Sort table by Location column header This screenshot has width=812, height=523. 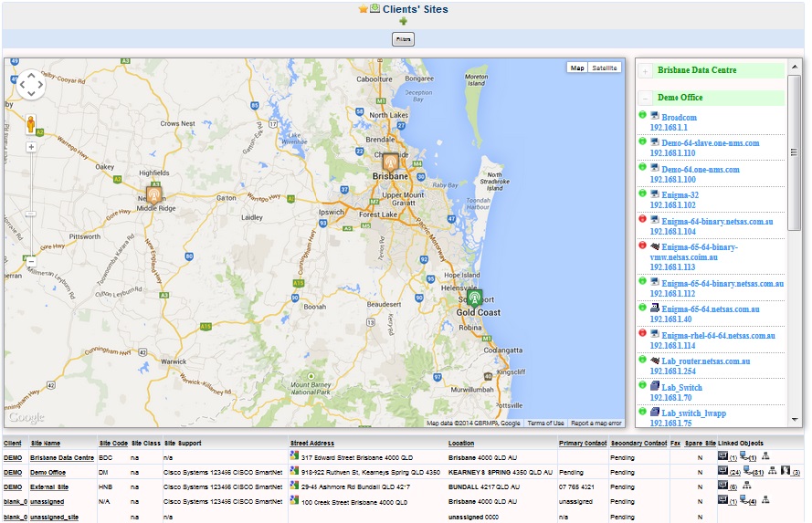click(x=461, y=444)
